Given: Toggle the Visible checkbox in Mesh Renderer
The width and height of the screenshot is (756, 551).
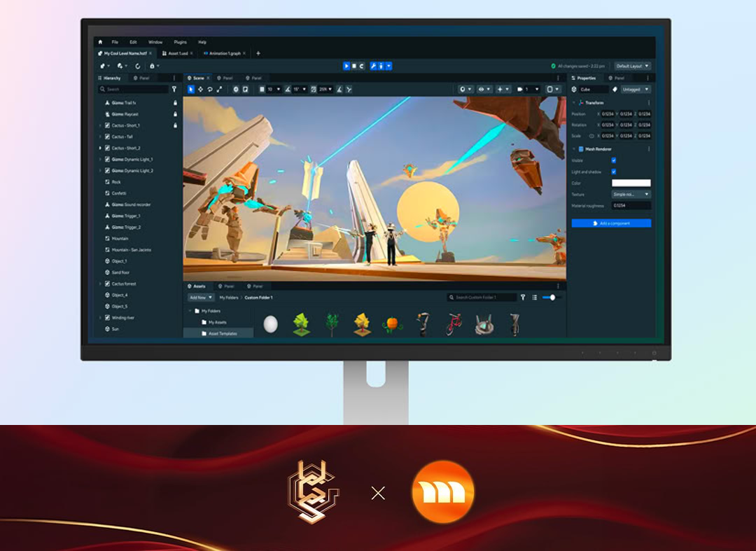Looking at the screenshot, I should point(614,160).
